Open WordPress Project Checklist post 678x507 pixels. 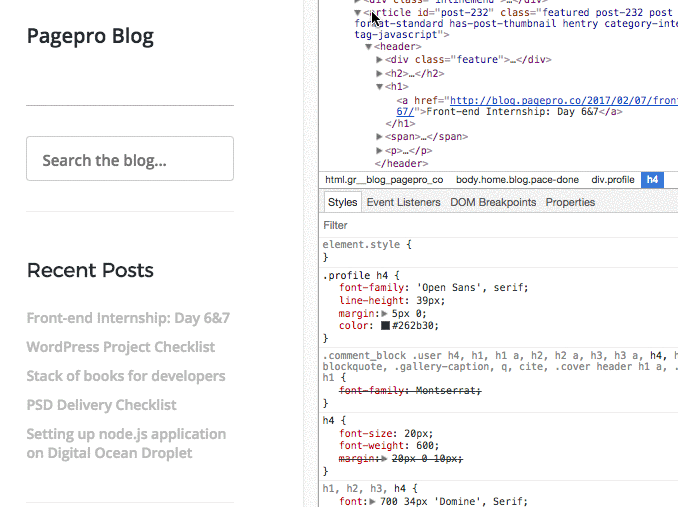click(x=121, y=347)
